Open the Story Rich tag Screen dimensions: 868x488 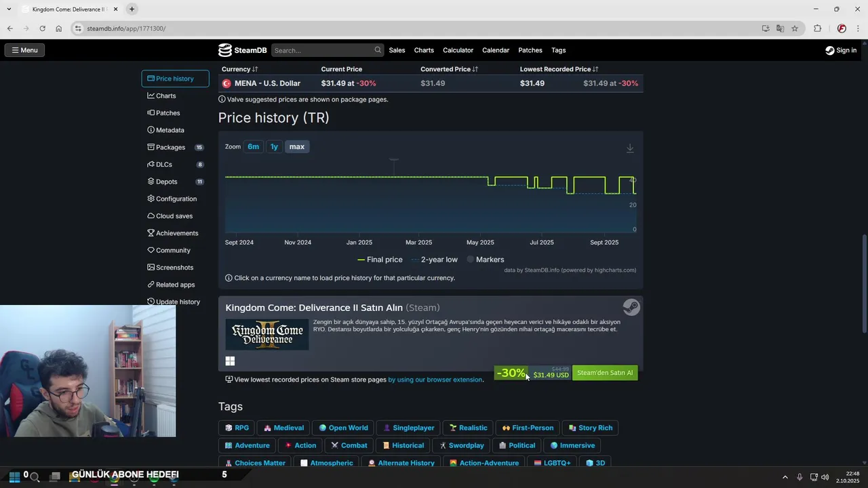(591, 428)
